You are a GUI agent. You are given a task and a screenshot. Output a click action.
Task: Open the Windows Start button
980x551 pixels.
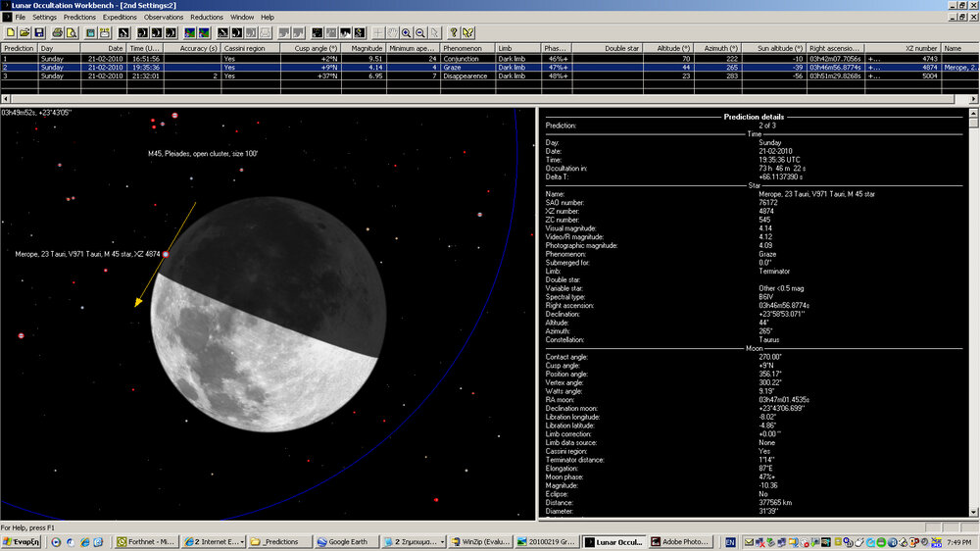click(22, 541)
